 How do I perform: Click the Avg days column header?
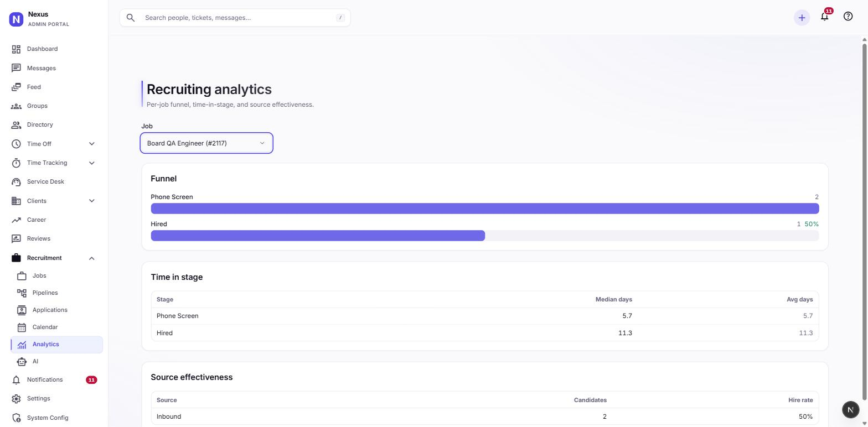pos(800,300)
